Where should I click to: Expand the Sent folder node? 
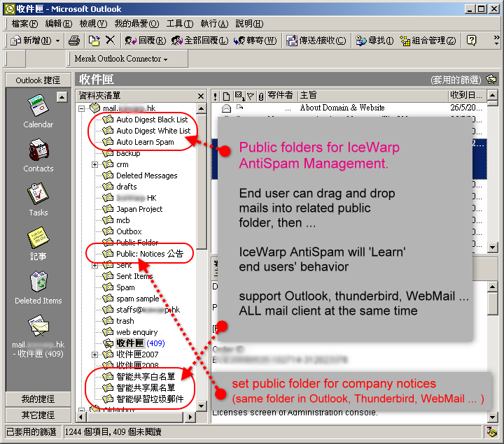pyautogui.click(x=94, y=266)
